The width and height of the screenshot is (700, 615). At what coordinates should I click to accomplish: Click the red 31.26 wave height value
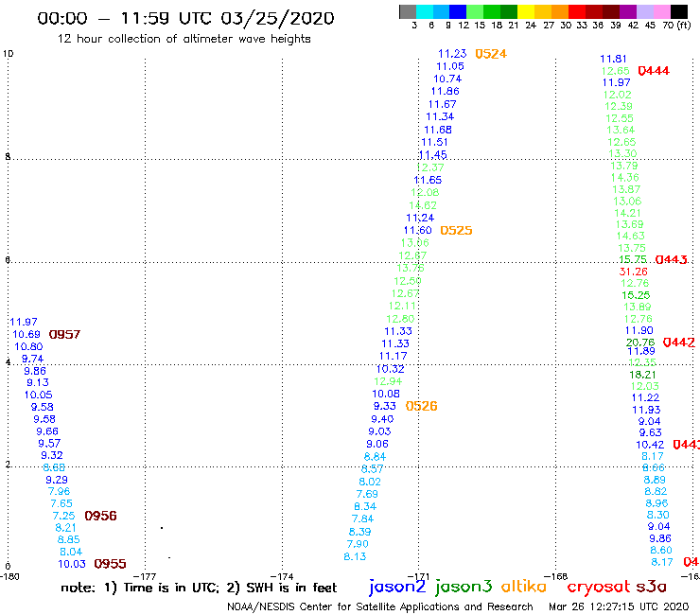633,272
